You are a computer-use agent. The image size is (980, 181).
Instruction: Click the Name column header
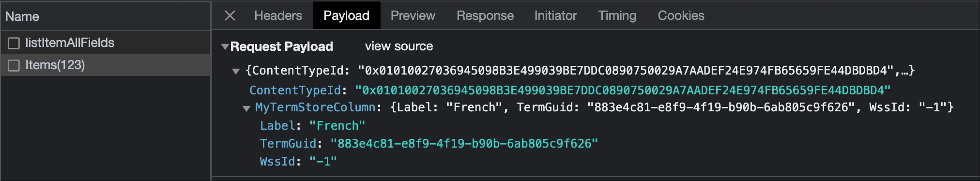22,16
